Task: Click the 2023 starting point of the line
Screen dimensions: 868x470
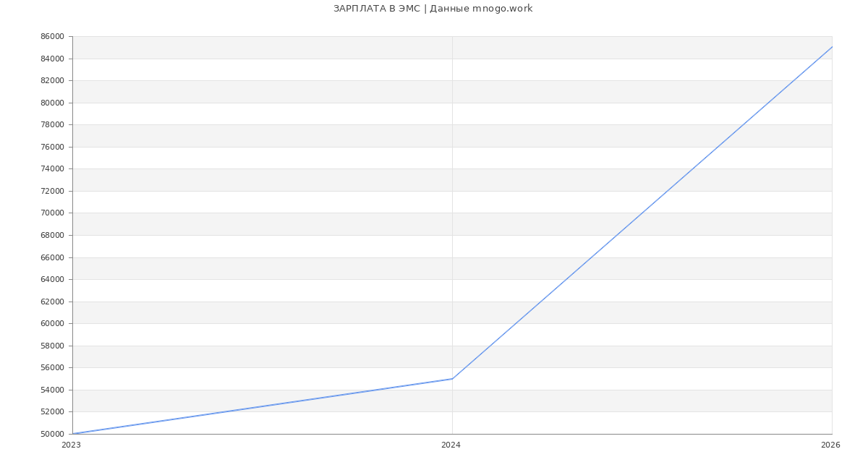Action: point(73,434)
